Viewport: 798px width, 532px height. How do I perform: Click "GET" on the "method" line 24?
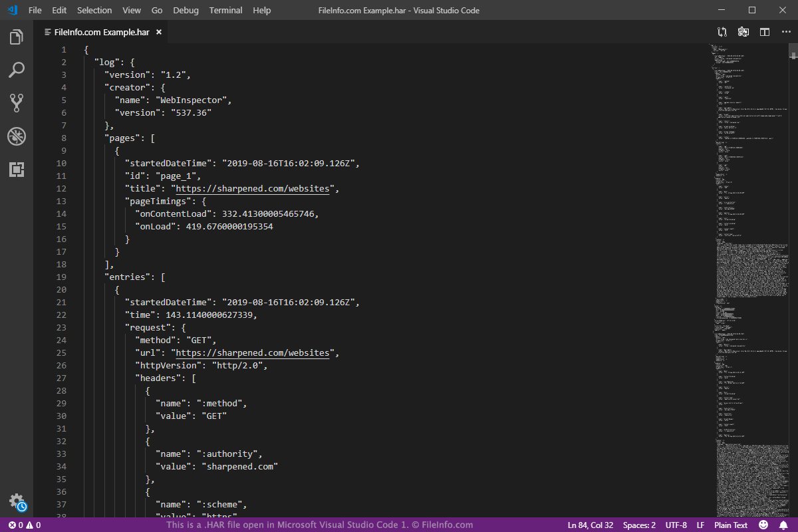pos(199,340)
